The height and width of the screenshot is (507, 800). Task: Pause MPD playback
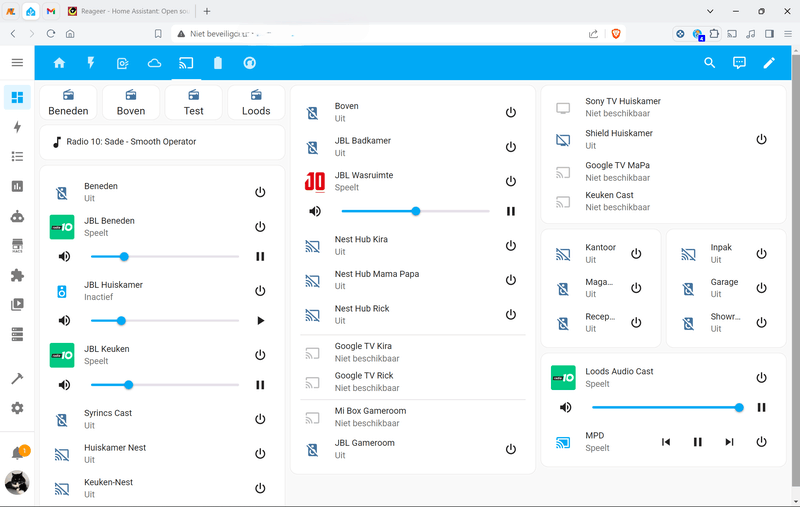pyautogui.click(x=697, y=442)
